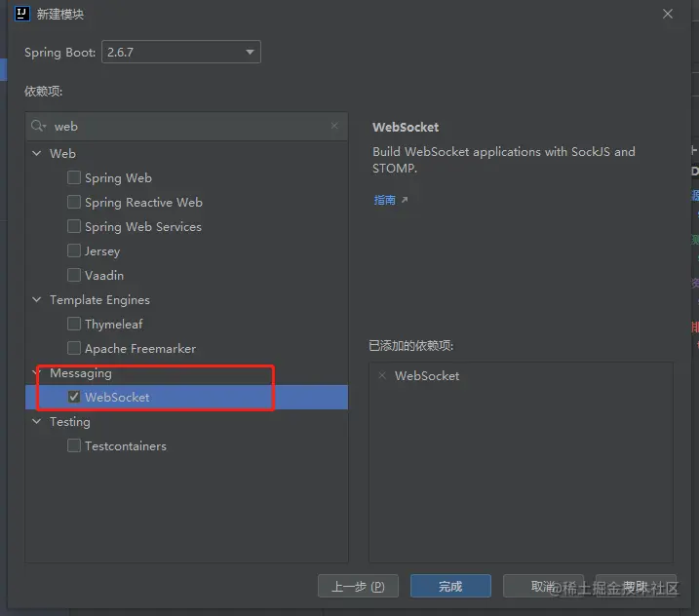Click the IntelliJ IDEA logo icon
The height and width of the screenshot is (616, 699).
(21, 14)
